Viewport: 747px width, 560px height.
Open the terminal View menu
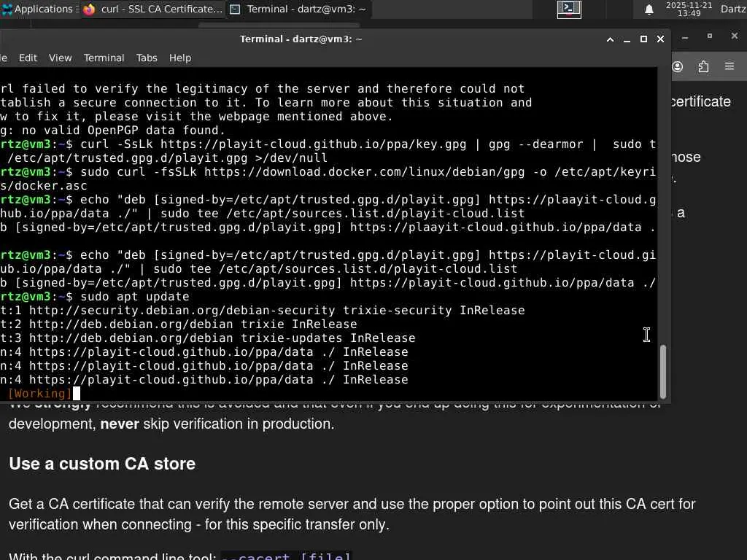tap(60, 58)
